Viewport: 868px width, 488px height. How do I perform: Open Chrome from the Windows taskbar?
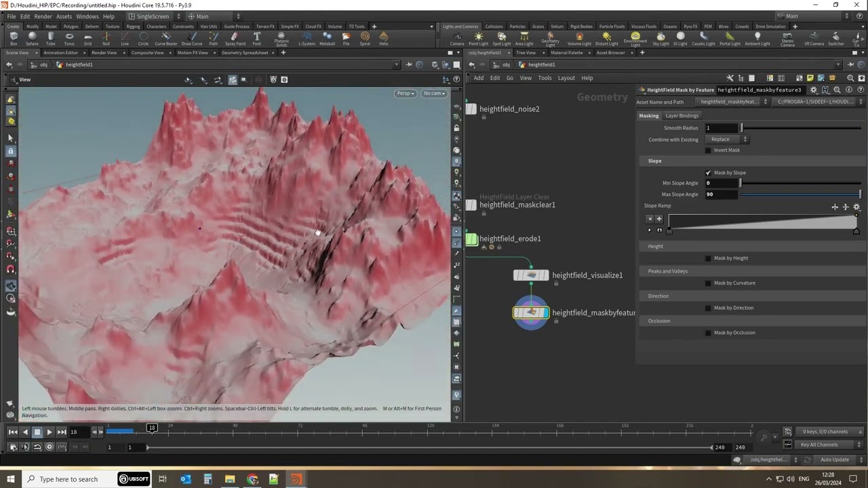click(x=252, y=479)
